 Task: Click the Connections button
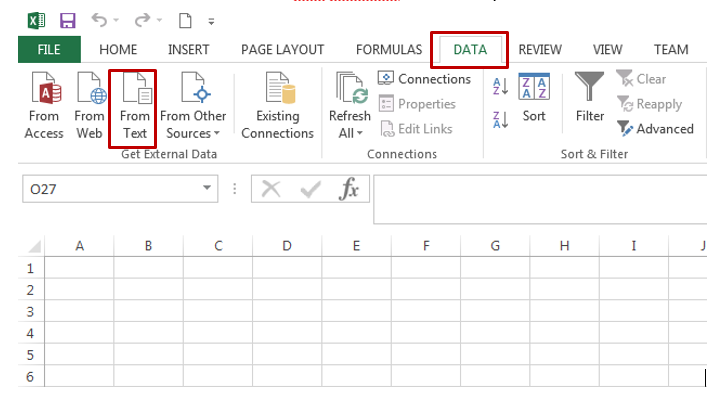[424, 79]
